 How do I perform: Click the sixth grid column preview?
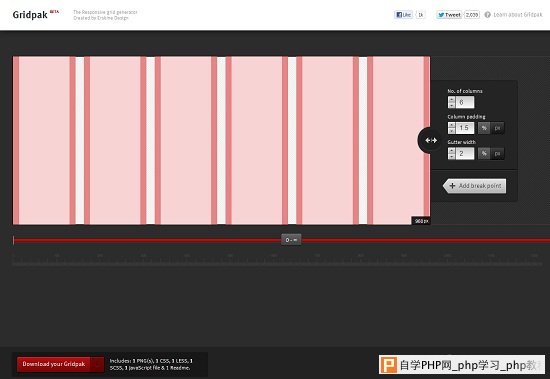click(x=398, y=140)
